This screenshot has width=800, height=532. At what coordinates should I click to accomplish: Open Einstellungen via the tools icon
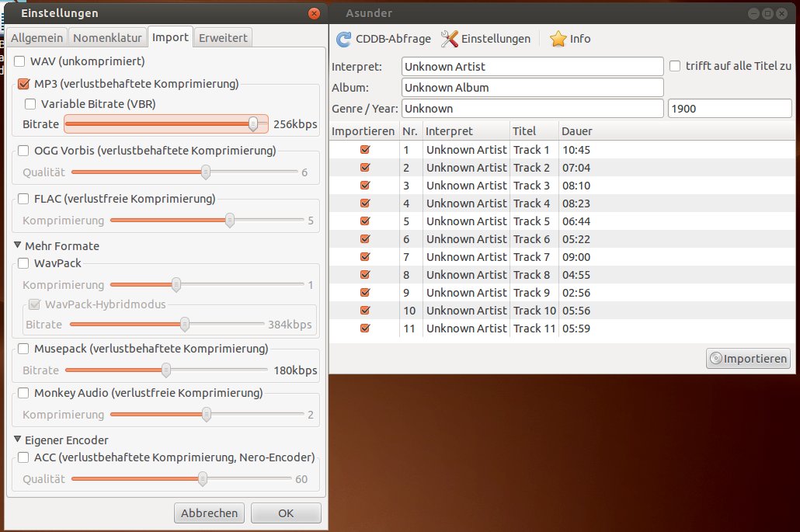coord(449,39)
